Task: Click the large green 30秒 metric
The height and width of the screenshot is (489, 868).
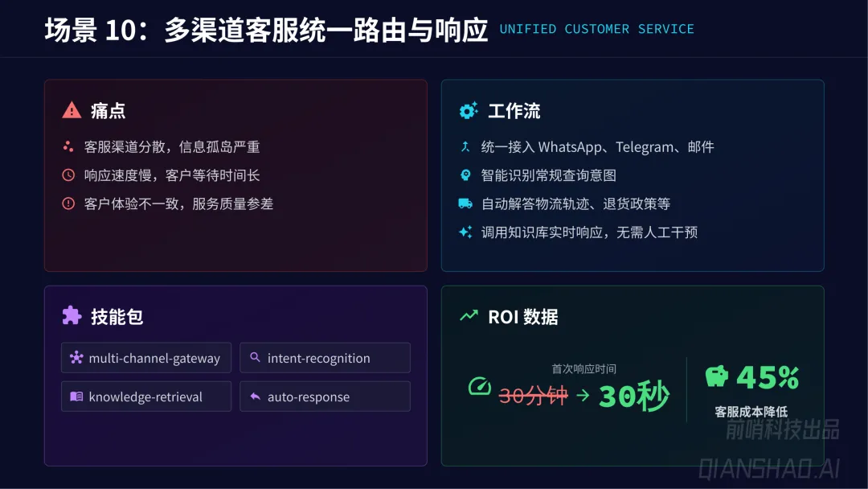Action: 634,396
